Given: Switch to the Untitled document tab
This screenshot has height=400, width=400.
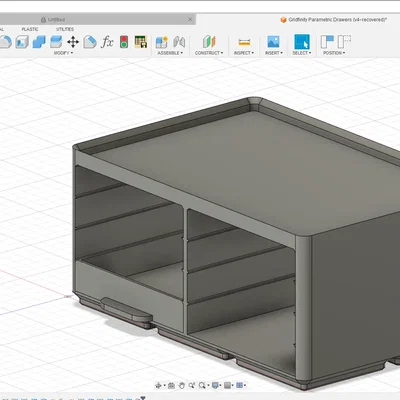Looking at the screenshot, I should point(56,20).
